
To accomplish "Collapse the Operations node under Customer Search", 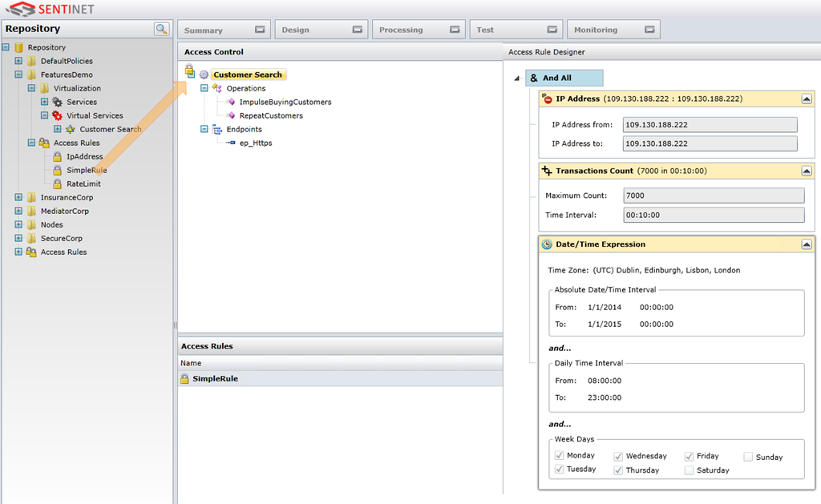I will (204, 88).
